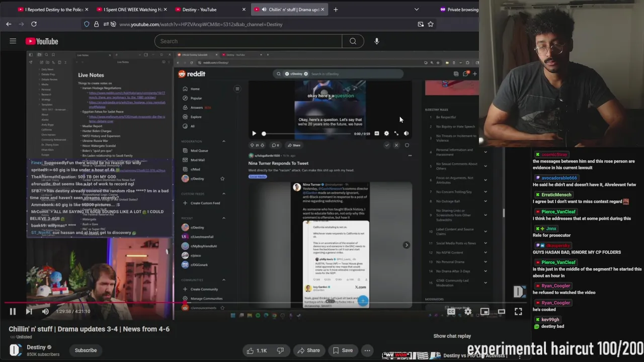Click the Reddit logo in the streamed page

pos(192,74)
